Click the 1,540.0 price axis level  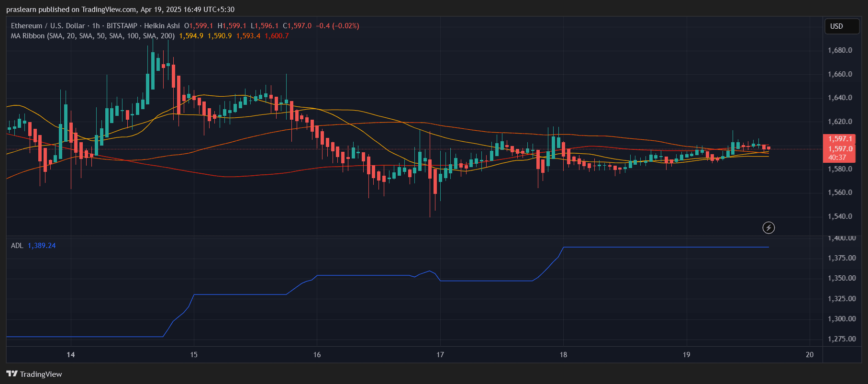[840, 216]
